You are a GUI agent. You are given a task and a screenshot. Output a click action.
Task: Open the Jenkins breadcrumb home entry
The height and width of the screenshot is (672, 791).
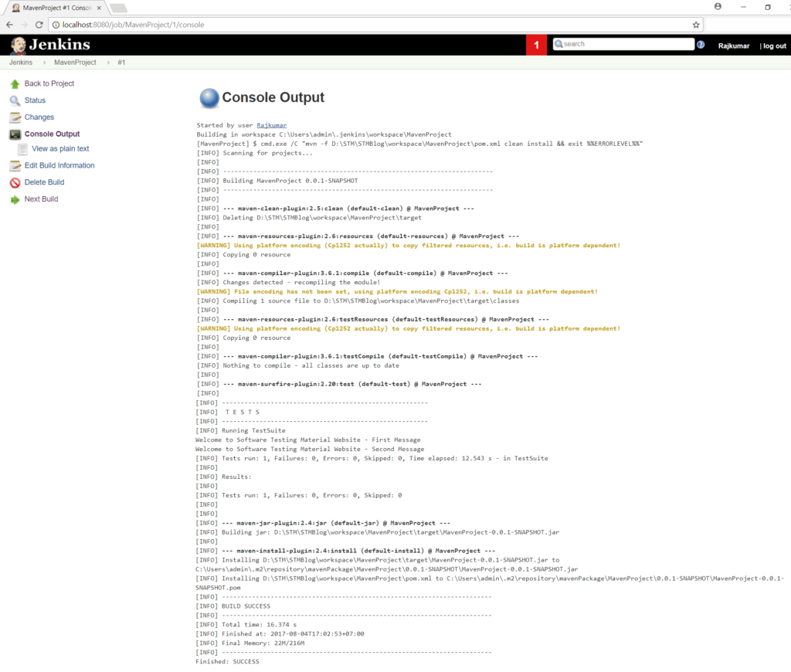(20, 63)
